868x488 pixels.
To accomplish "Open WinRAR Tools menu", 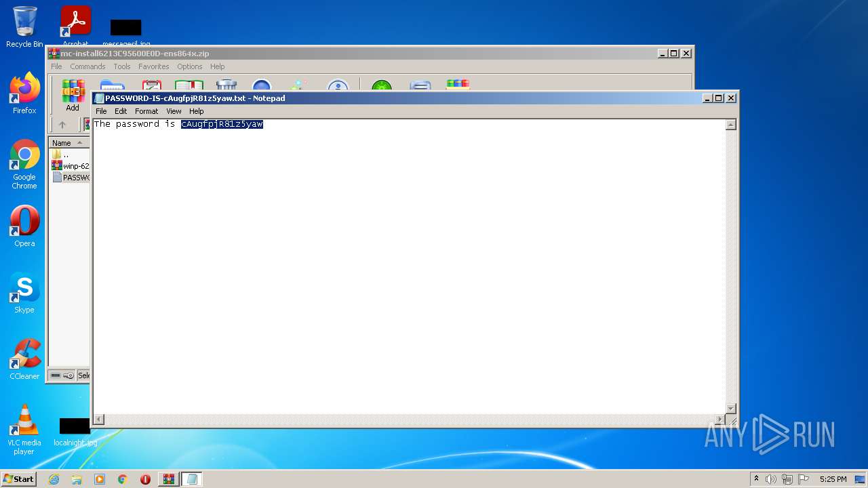I will point(122,66).
